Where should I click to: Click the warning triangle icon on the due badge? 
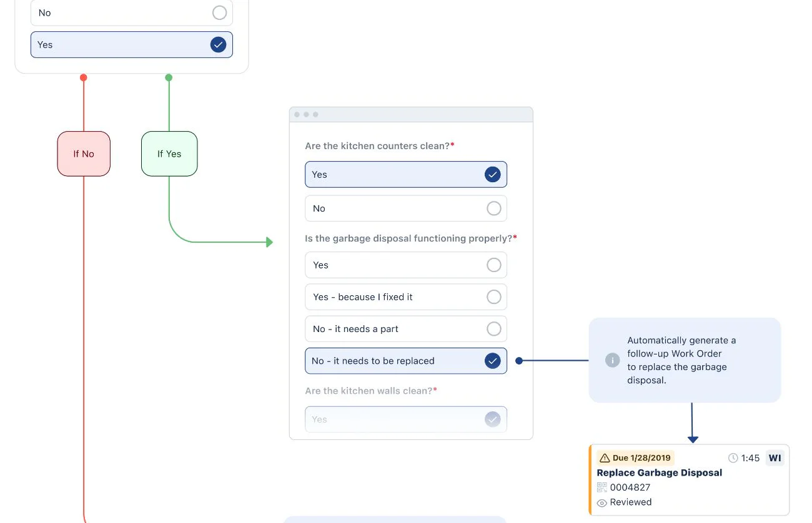click(x=605, y=458)
